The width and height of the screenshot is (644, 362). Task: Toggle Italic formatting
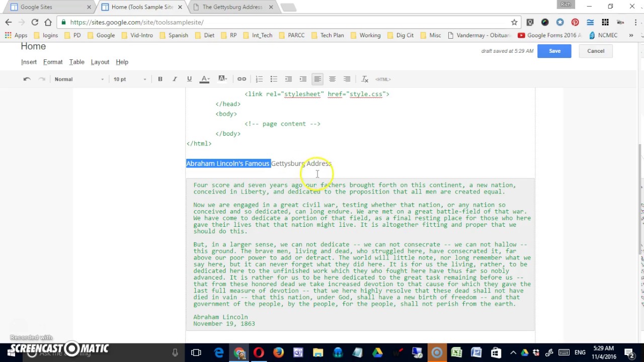coord(175,79)
